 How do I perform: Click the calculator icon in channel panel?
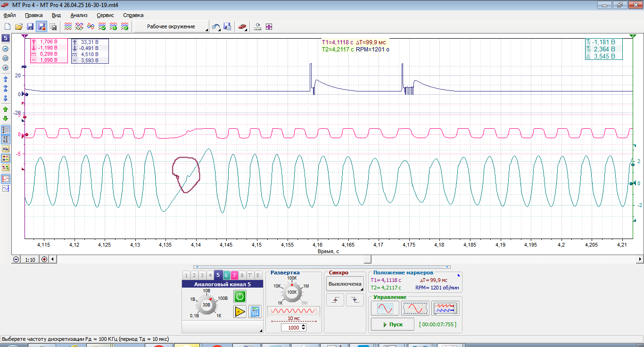pos(255,311)
